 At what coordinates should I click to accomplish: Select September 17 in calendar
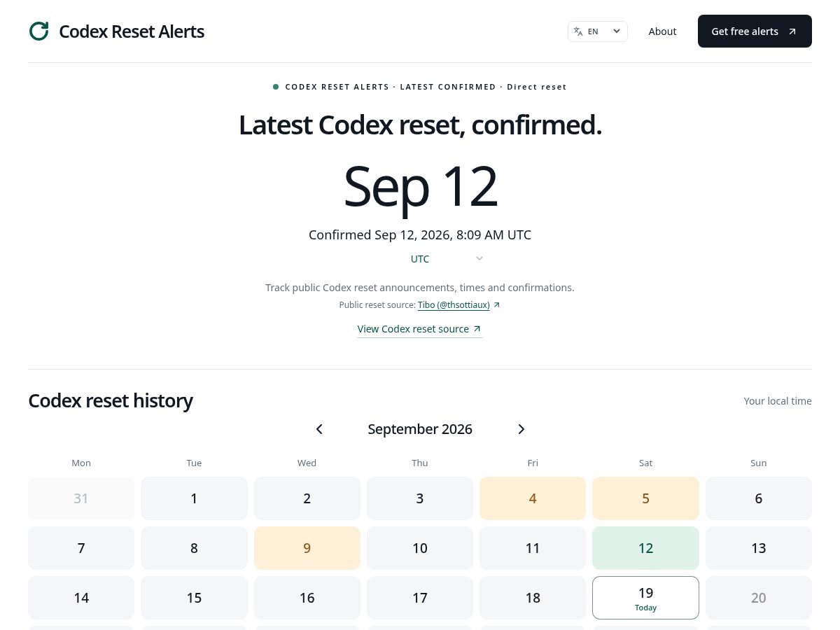[x=420, y=598]
